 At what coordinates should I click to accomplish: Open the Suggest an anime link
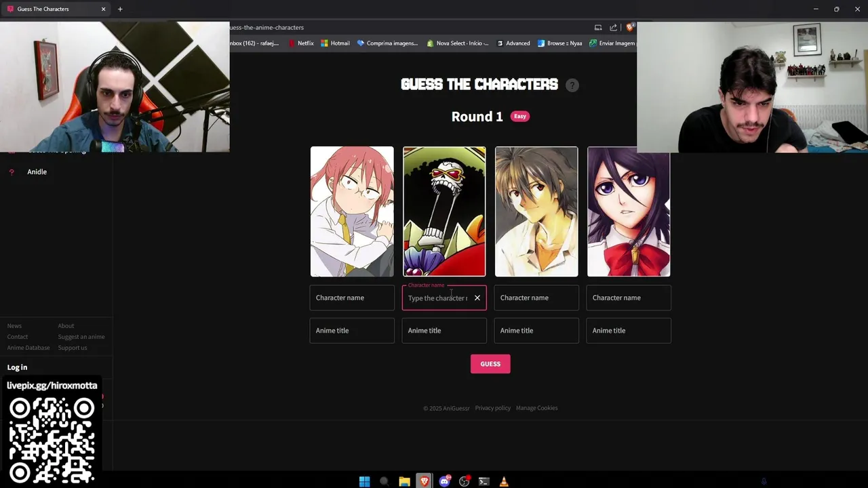(81, 337)
